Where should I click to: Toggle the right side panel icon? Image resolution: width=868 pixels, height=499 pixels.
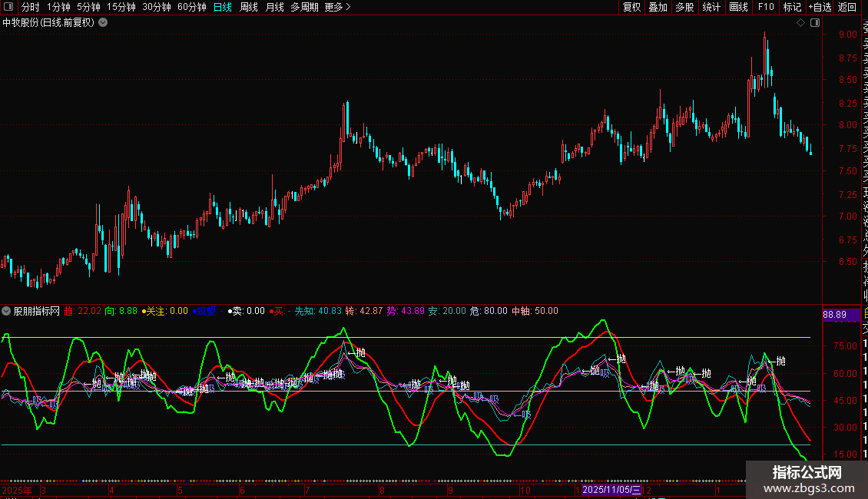pos(813,23)
